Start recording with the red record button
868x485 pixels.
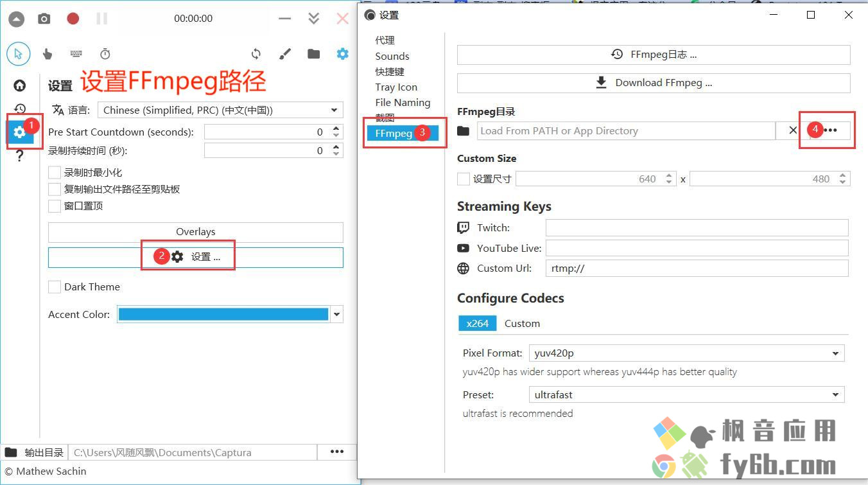click(73, 19)
